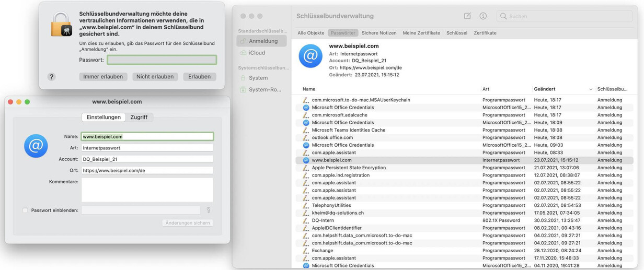This screenshot has width=644, height=270.
Task: Click the icon of the AppleIDClientIdentifier row
Action: 306,228
